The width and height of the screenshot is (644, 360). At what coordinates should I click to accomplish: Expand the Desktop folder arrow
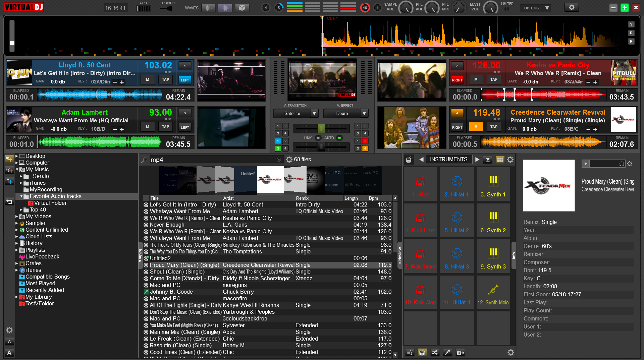[x=17, y=156]
